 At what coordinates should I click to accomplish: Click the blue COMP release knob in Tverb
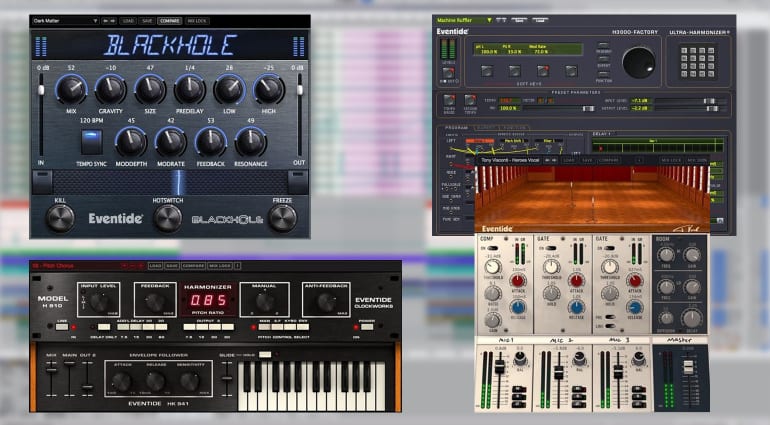[x=518, y=308]
